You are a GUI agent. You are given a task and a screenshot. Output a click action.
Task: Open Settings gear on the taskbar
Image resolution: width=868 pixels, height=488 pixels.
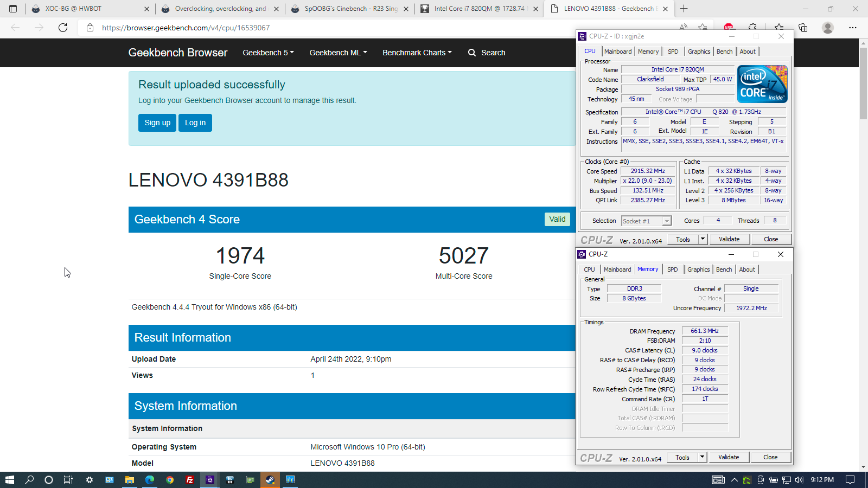click(89, 479)
